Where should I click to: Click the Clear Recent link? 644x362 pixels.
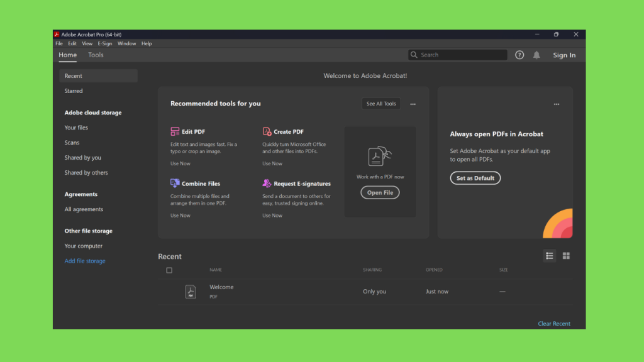pos(554,324)
